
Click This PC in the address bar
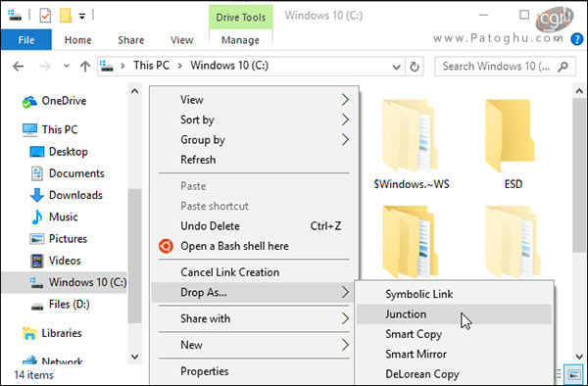click(152, 66)
